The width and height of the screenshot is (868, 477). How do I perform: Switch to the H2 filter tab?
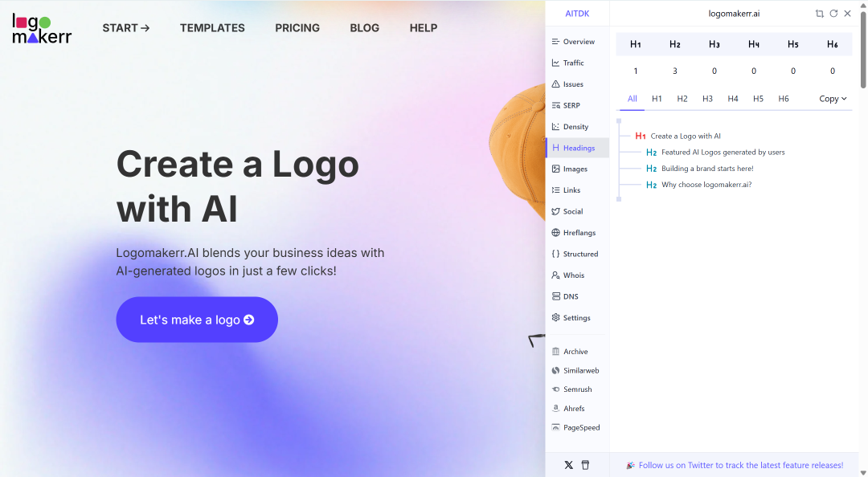682,99
